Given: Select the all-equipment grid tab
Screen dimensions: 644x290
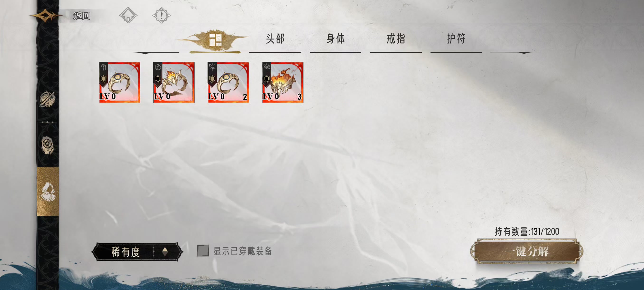Looking at the screenshot, I should point(215,40).
